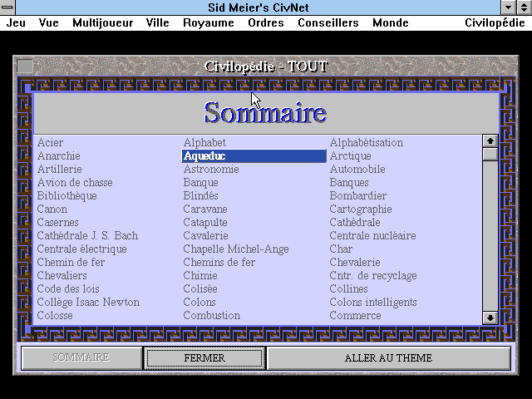The width and height of the screenshot is (532, 399).
Task: Select the Banque entry
Action: (x=200, y=182)
